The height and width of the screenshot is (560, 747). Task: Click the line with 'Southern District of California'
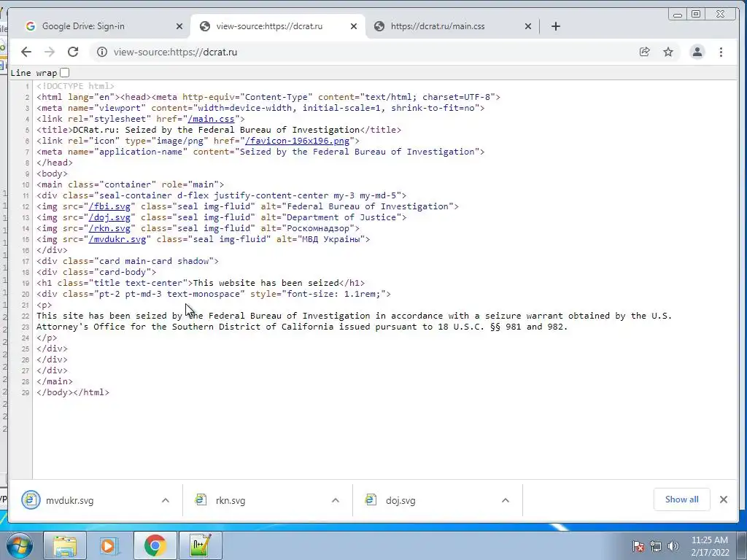tap(302, 327)
